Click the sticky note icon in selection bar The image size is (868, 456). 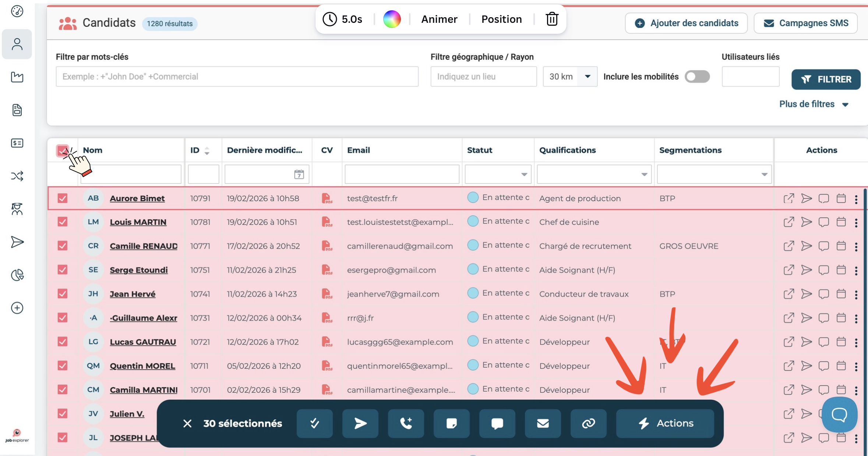click(451, 423)
